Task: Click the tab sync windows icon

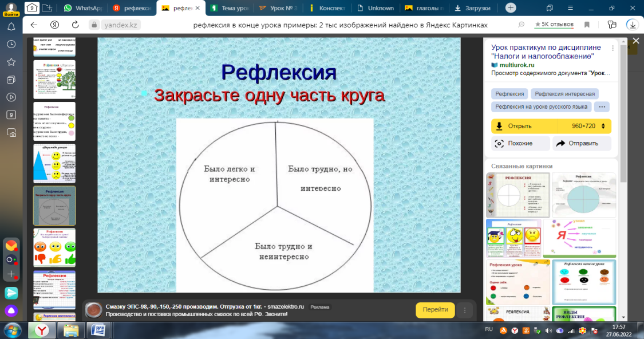Action: (x=550, y=8)
